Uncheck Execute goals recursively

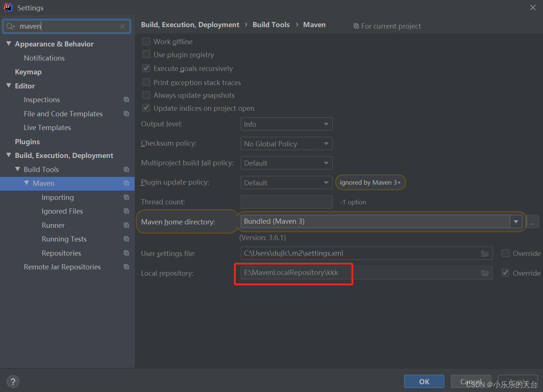(146, 68)
